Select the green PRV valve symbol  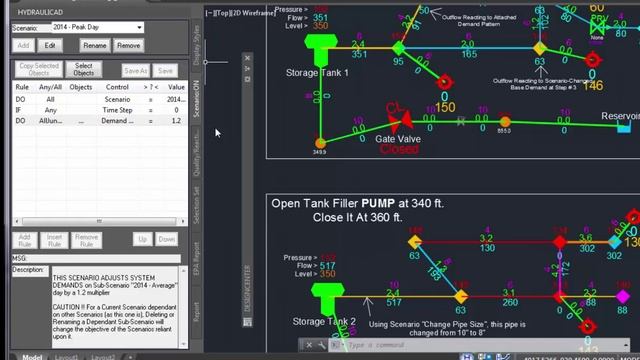(x=597, y=27)
